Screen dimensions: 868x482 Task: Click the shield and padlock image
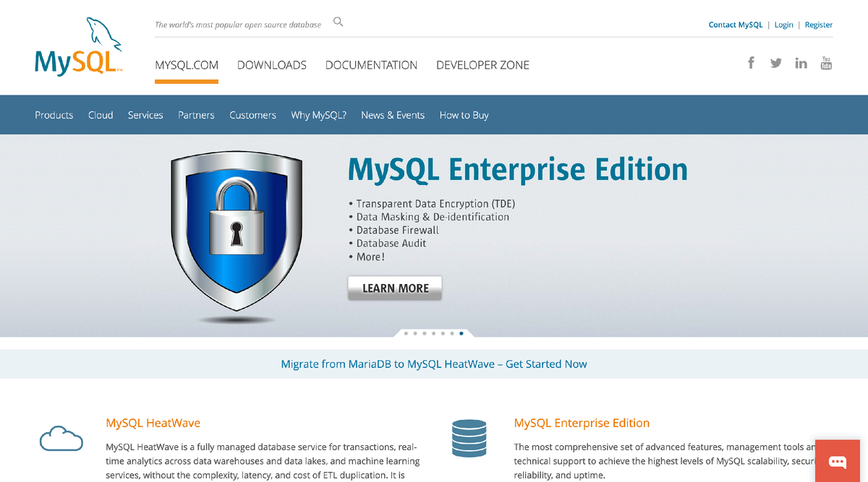click(237, 237)
